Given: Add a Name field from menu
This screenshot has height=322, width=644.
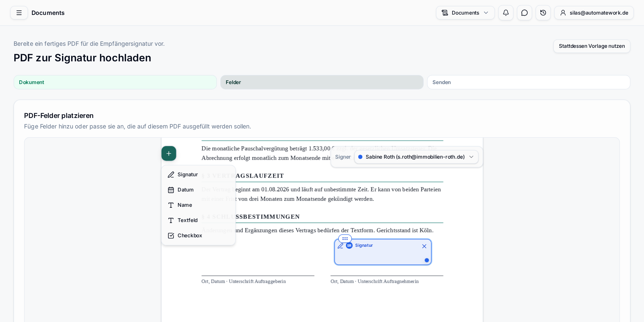Looking at the screenshot, I should pos(198,205).
